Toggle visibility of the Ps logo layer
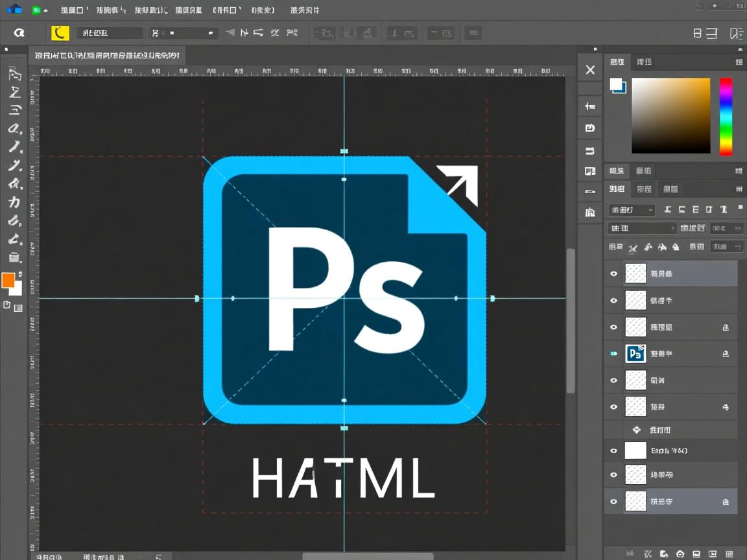 pyautogui.click(x=613, y=353)
